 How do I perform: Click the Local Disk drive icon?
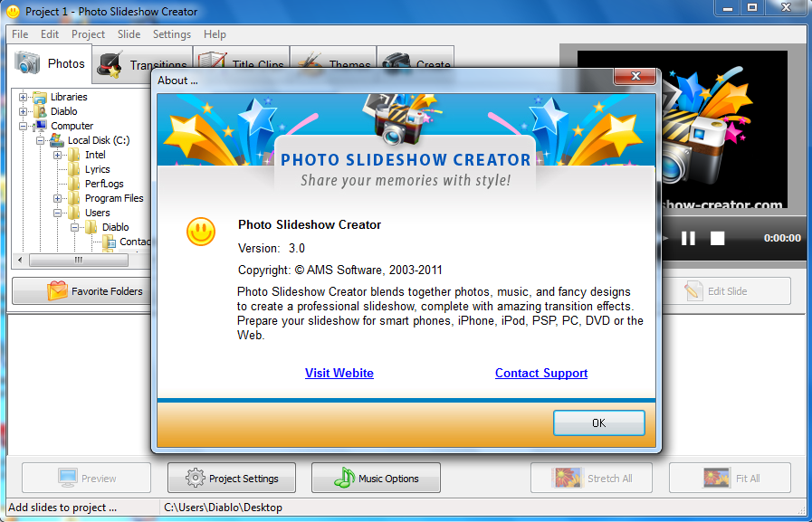[57, 139]
